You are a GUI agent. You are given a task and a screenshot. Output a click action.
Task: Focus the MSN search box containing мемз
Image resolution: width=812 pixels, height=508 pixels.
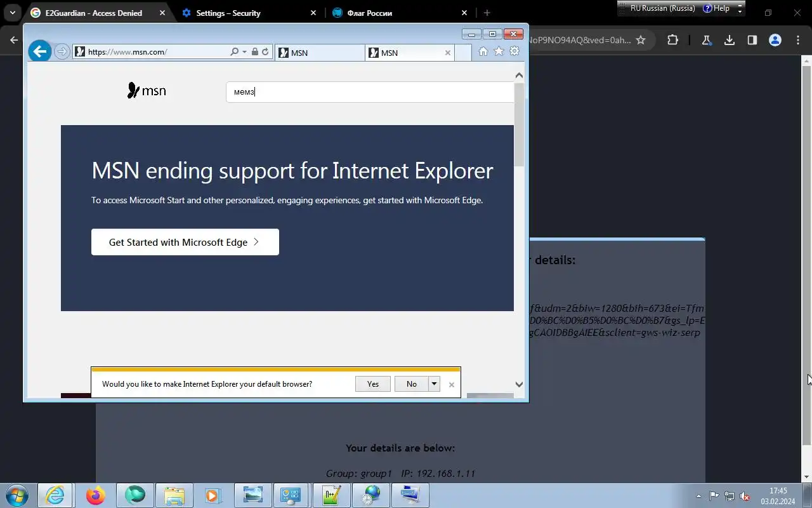coord(370,92)
